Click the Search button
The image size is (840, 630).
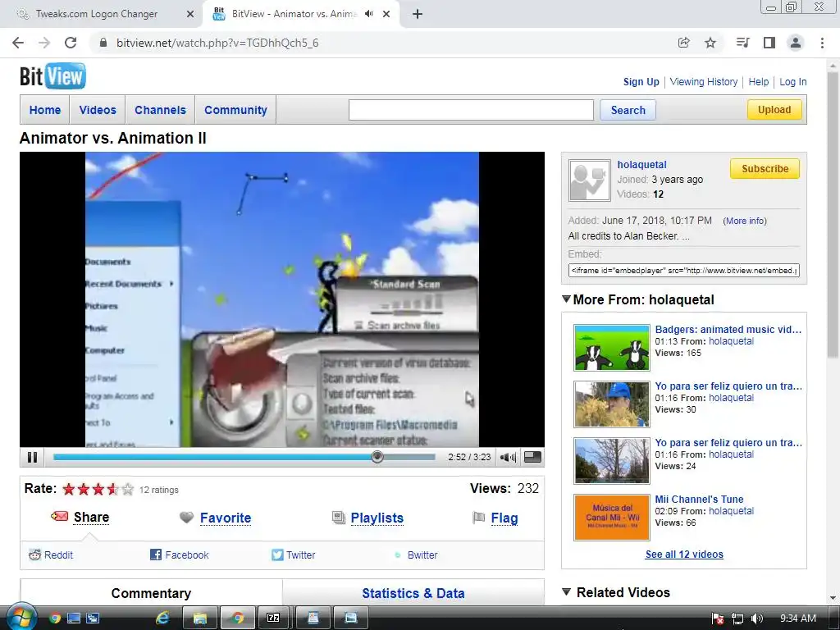click(x=628, y=110)
